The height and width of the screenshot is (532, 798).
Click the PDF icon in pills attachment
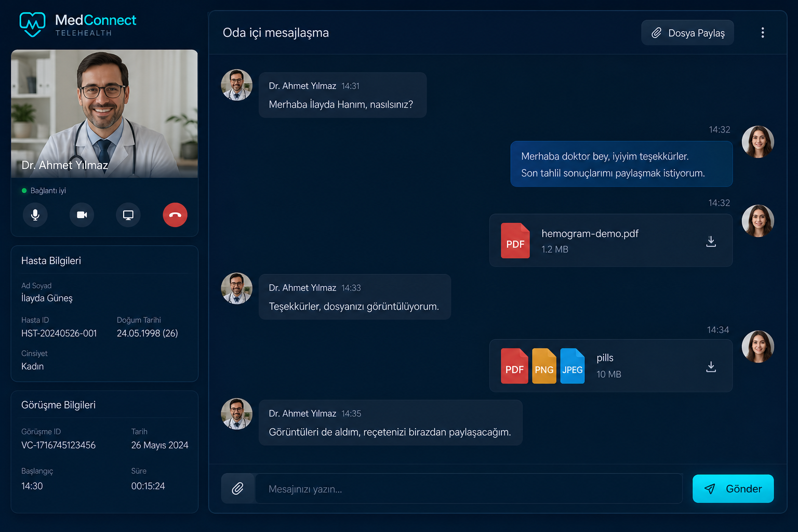click(514, 366)
